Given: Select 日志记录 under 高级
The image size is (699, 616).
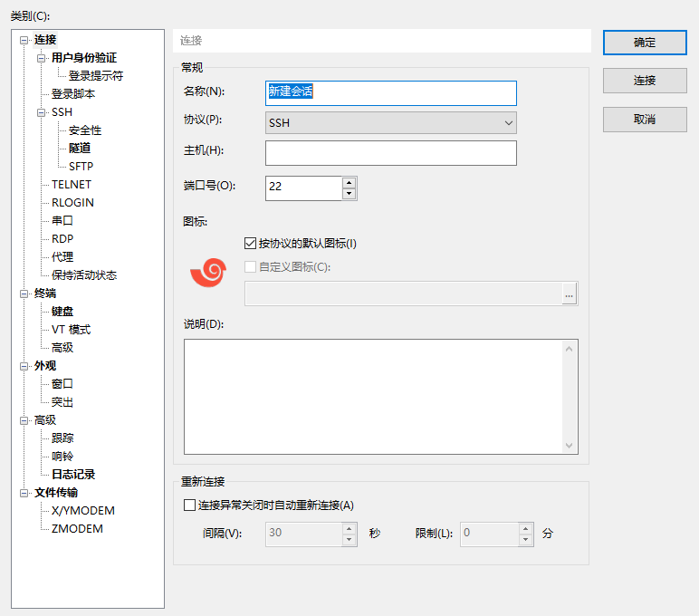Looking at the screenshot, I should [73, 475].
